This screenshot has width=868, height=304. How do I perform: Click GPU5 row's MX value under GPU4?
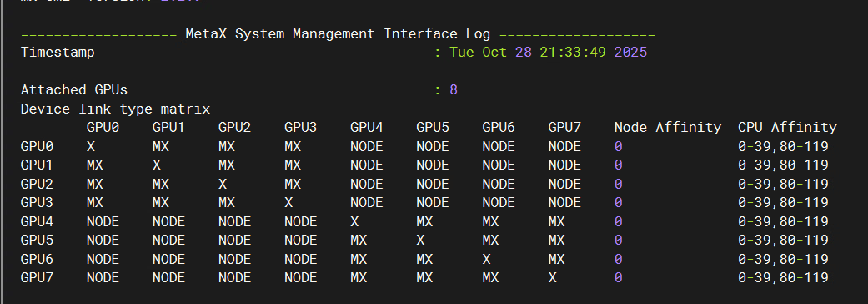coord(359,241)
